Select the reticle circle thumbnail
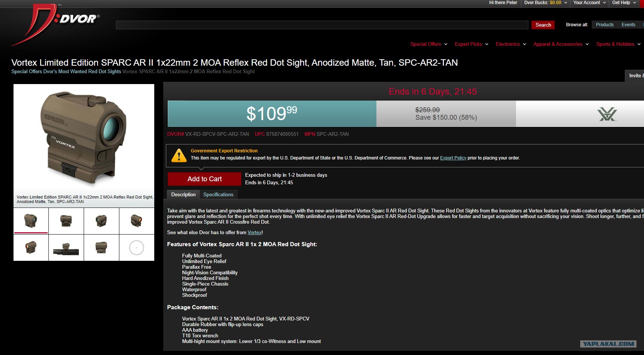The image size is (644, 355). pos(137,248)
